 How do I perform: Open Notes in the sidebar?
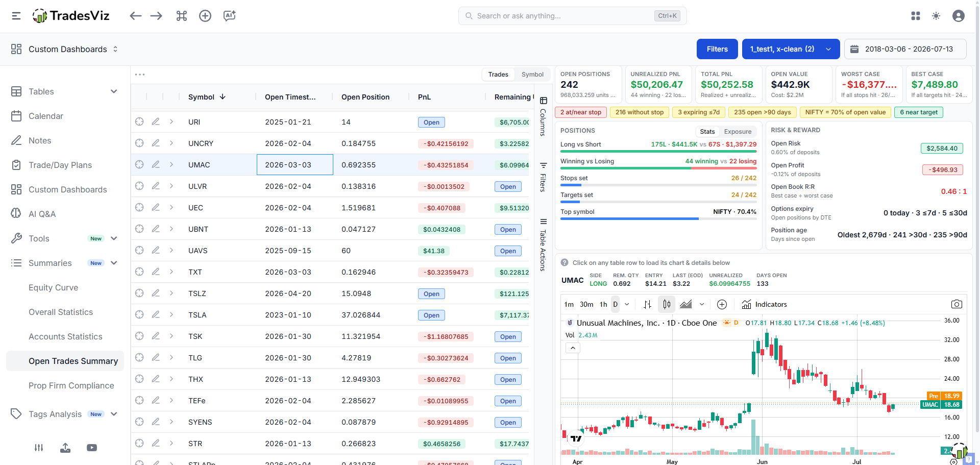click(40, 140)
